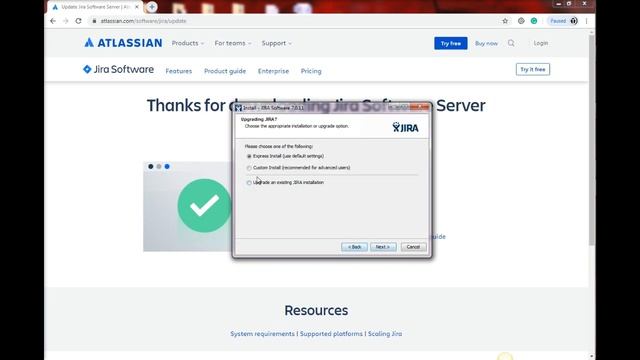Click the green extension icon in toolbar
The height and width of the screenshot is (360, 640).
coord(534,21)
